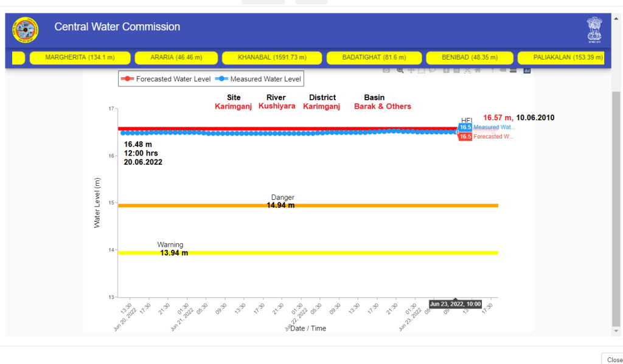Open the ARARIA (46.46 m) station
The width and height of the screenshot is (623, 364).
[x=175, y=58]
